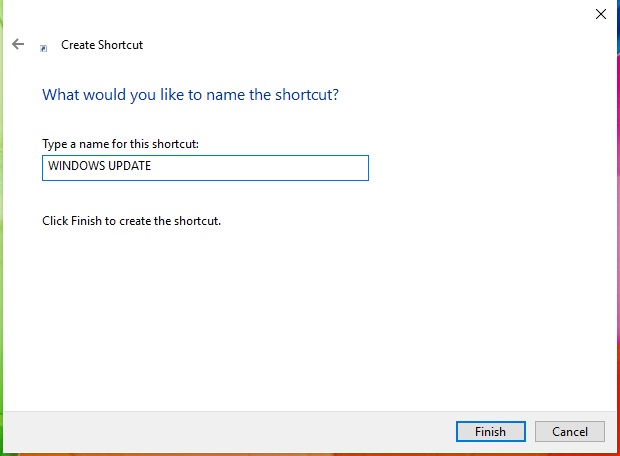Click the 'What would you like to name the shortcut?' heading
The image size is (620, 456).
190,95
